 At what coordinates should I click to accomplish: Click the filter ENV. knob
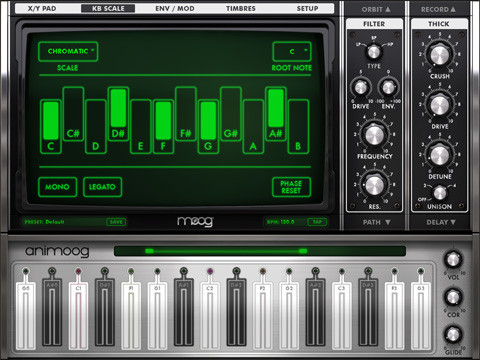point(388,88)
